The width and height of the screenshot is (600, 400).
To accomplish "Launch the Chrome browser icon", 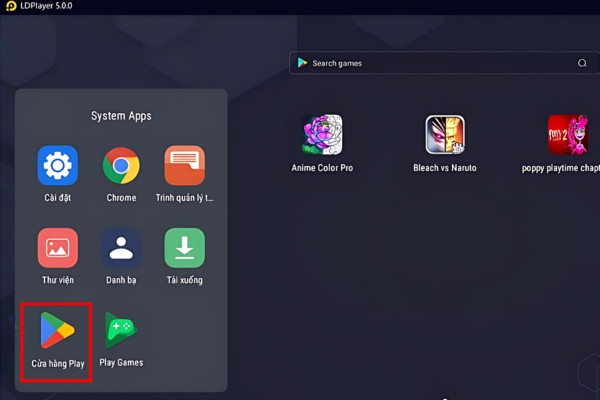I will [x=121, y=165].
